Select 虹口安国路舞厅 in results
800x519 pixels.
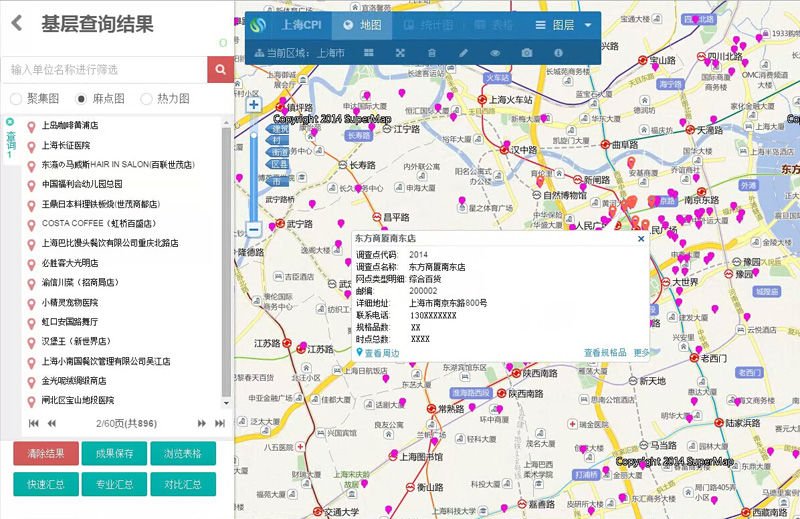70,322
